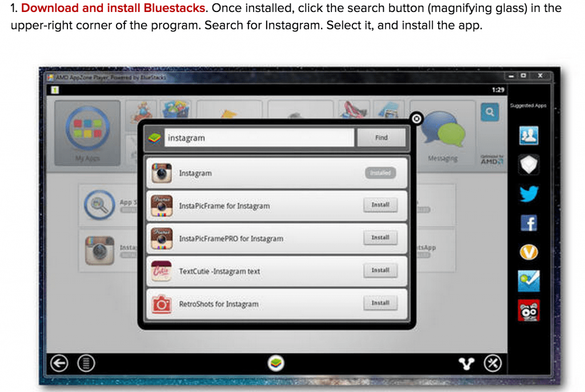Select the Instagram result text
This screenshot has width=585, height=392.
coord(195,173)
